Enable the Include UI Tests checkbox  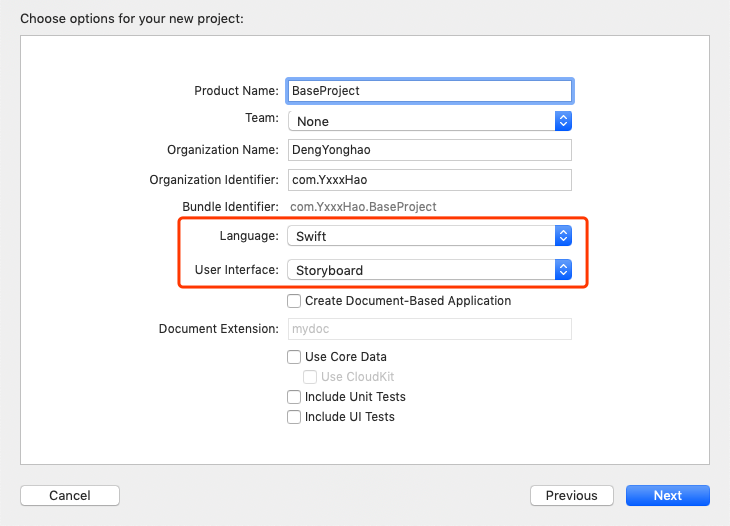pos(294,417)
